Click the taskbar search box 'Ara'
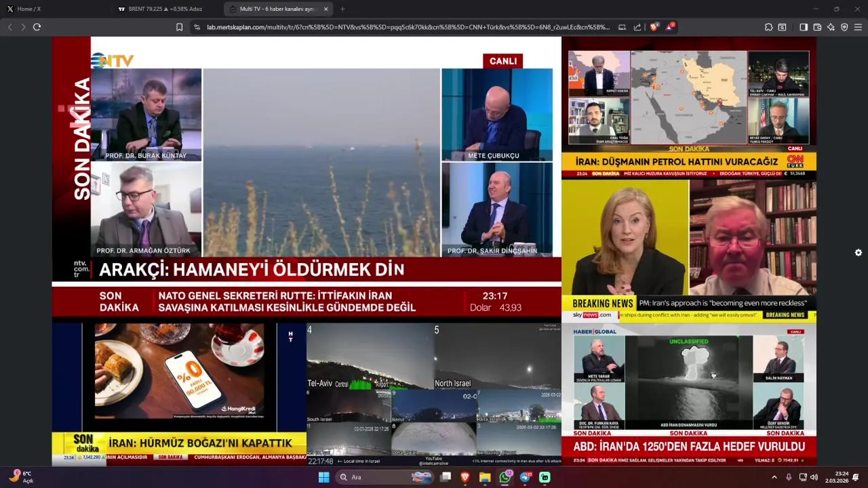The width and height of the screenshot is (868, 488). point(385,477)
